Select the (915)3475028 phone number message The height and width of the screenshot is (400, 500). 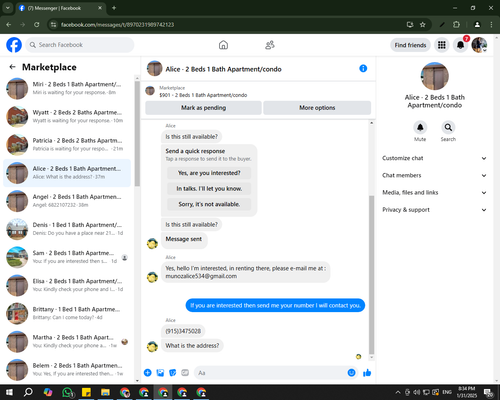point(183,331)
